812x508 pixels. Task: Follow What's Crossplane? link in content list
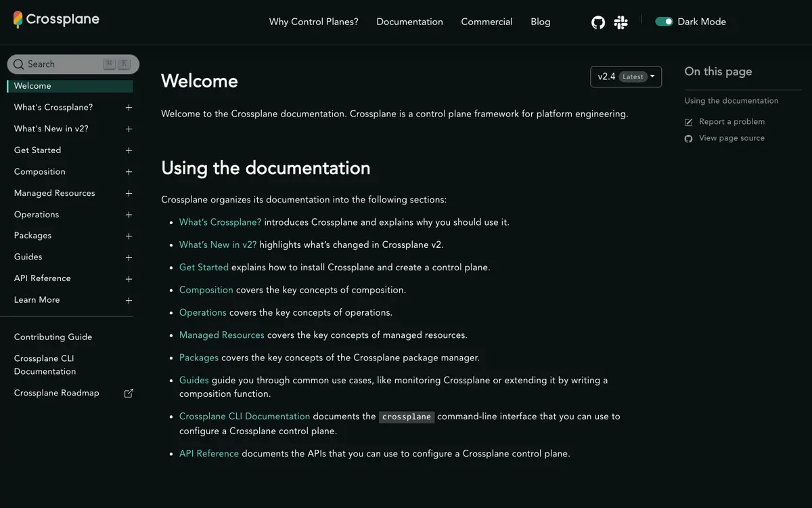click(x=220, y=222)
